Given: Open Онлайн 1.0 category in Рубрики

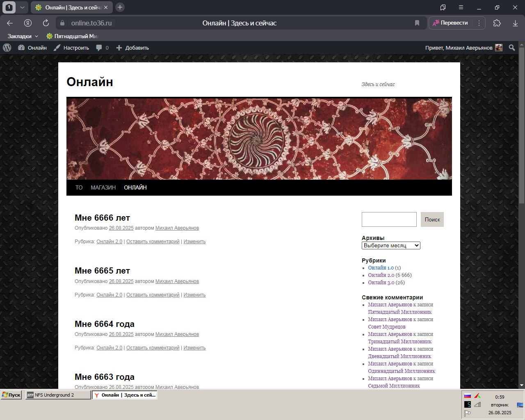Looking at the screenshot, I should [381, 268].
